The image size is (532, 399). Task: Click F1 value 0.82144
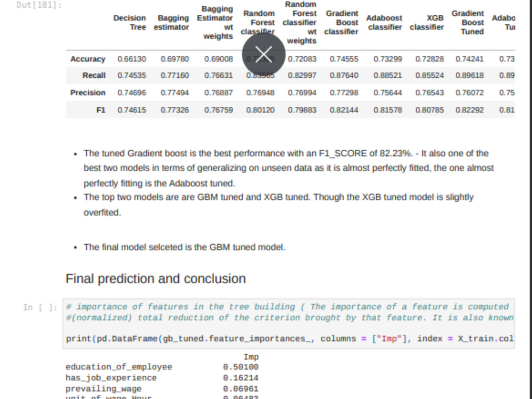pos(344,110)
